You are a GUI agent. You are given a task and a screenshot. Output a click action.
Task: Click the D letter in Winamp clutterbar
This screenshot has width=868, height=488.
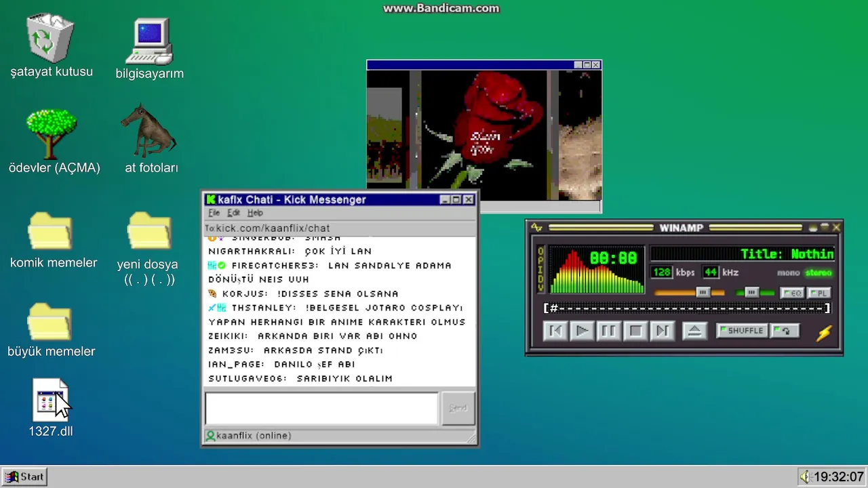click(x=540, y=279)
